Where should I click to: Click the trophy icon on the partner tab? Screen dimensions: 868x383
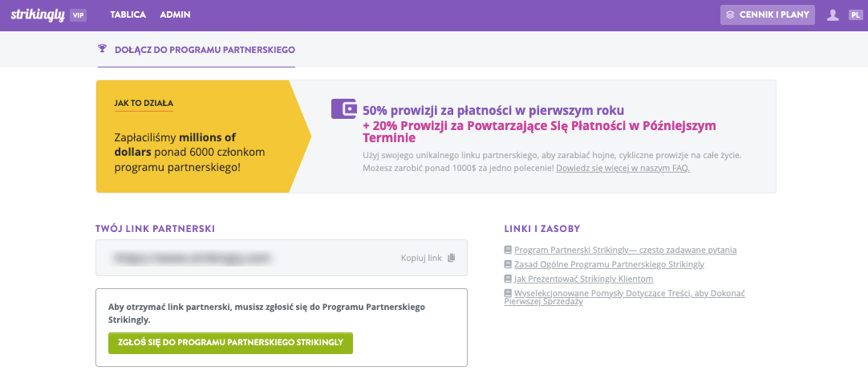tap(102, 49)
